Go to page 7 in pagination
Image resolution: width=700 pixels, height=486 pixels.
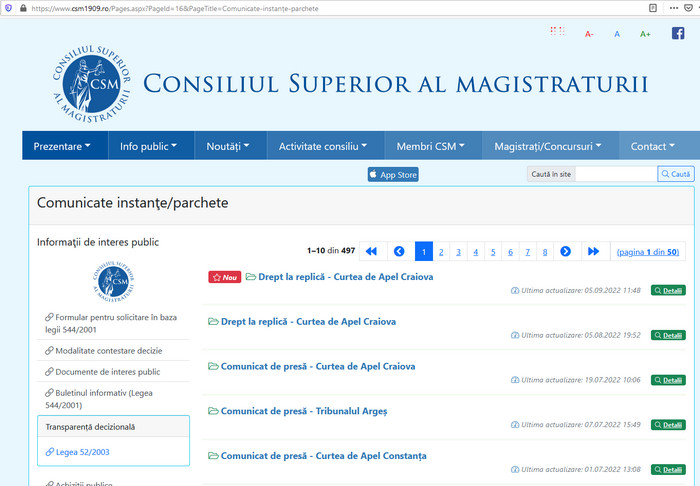[x=528, y=251]
